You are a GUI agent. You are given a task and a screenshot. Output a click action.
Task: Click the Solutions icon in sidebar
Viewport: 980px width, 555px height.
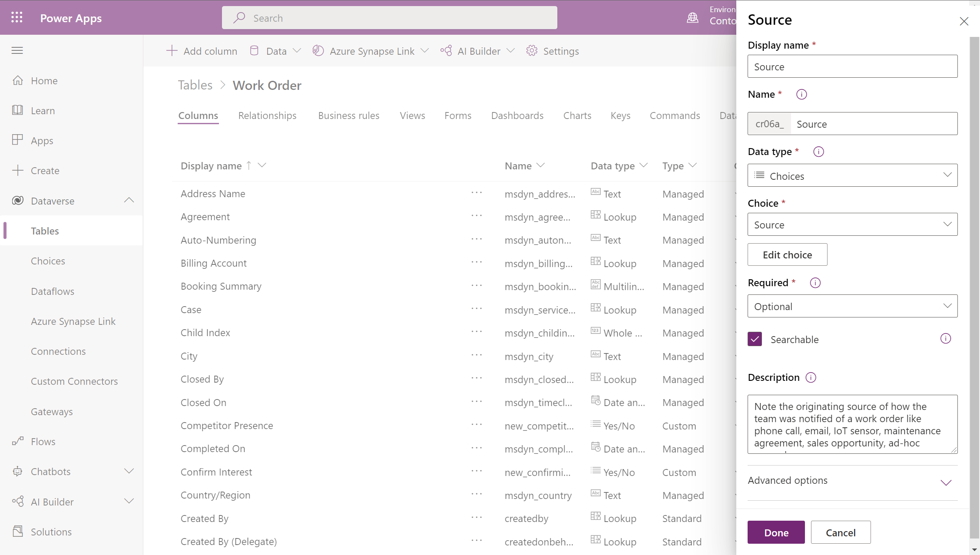[x=18, y=532]
